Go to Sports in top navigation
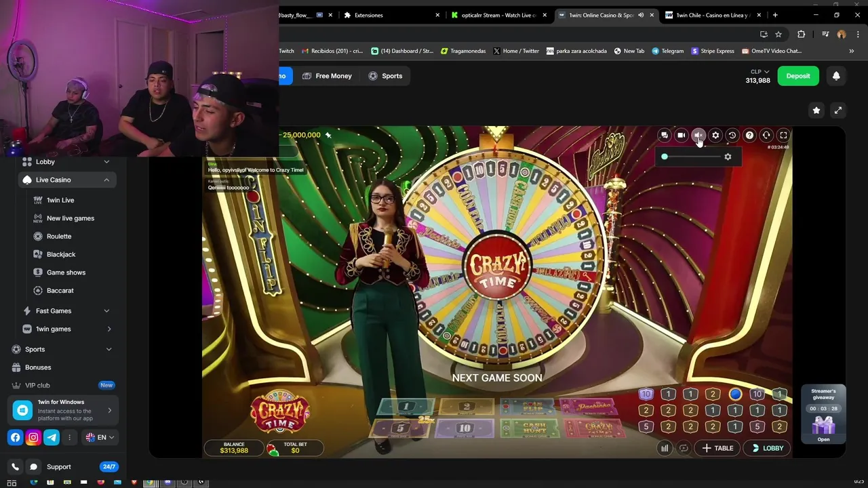Viewport: 868px width, 488px height. click(x=385, y=76)
